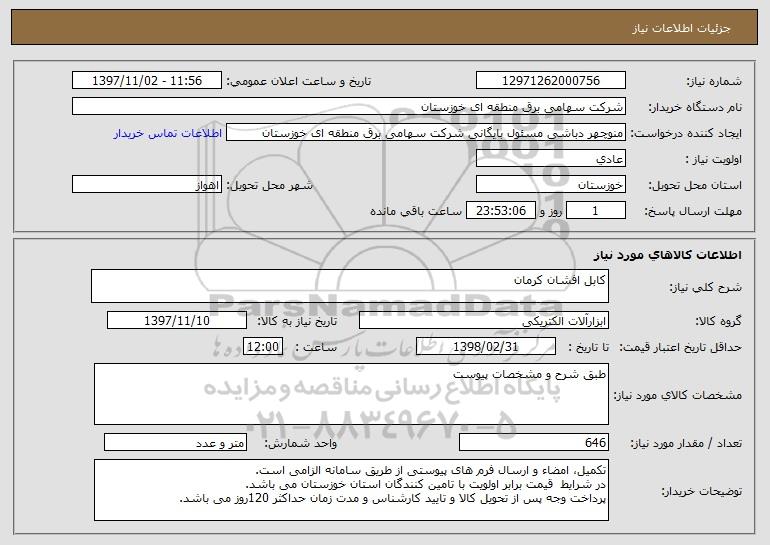Select the remaining time counter 23:53:06
770x545 pixels.
point(500,211)
